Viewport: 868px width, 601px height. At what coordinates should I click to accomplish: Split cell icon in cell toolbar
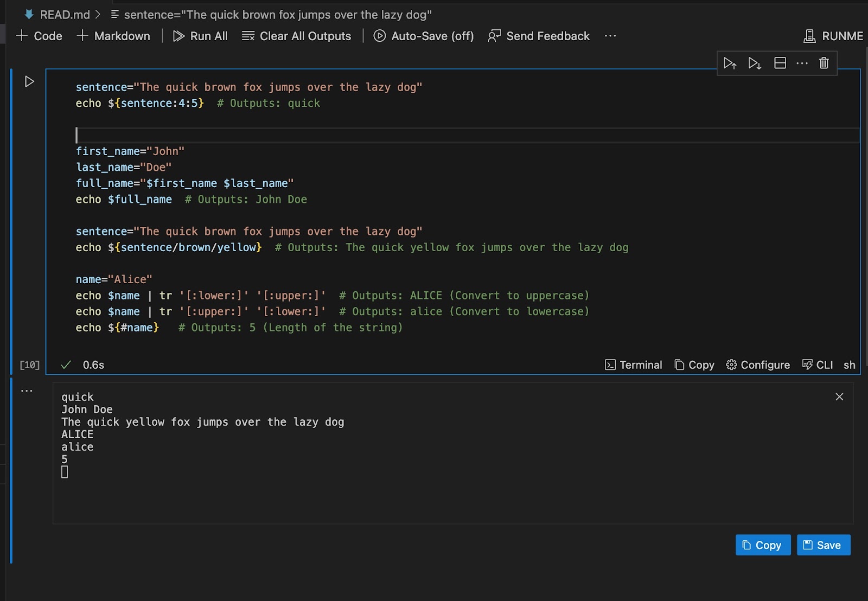tap(780, 63)
